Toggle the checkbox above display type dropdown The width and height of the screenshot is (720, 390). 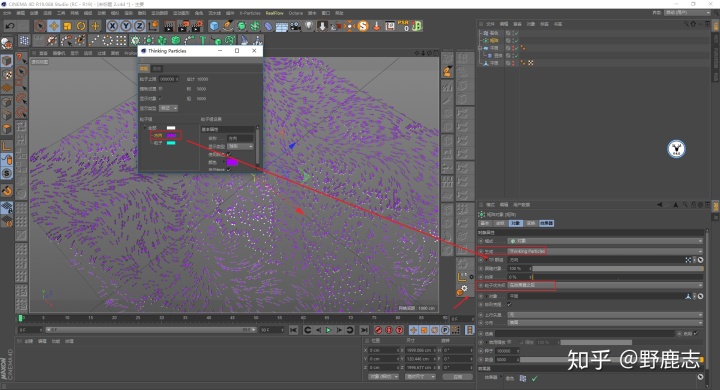pos(160,98)
